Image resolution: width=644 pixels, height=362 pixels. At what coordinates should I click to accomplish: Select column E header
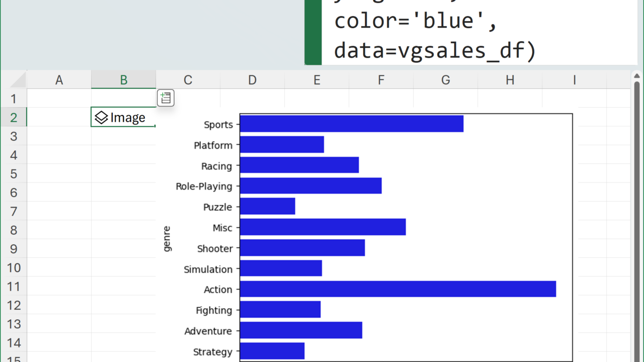pos(316,80)
